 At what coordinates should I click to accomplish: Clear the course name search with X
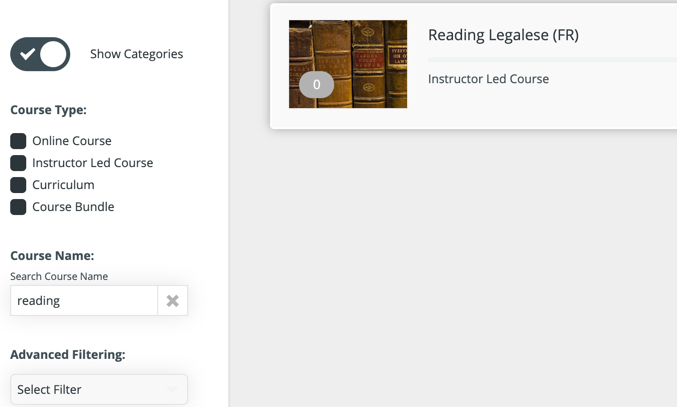click(x=172, y=300)
